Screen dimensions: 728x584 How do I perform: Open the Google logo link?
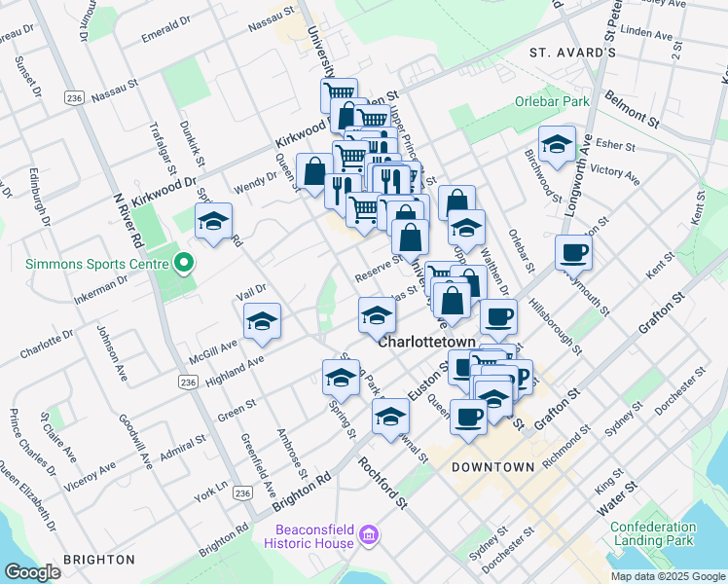click(x=32, y=572)
